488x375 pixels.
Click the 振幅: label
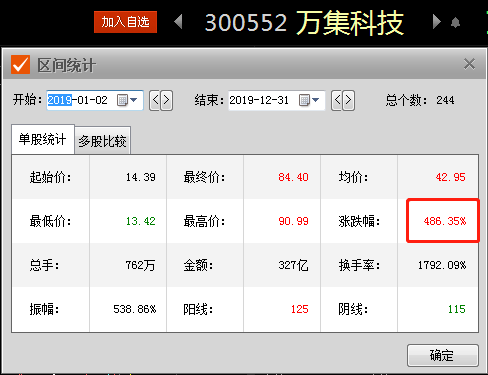tap(44, 309)
